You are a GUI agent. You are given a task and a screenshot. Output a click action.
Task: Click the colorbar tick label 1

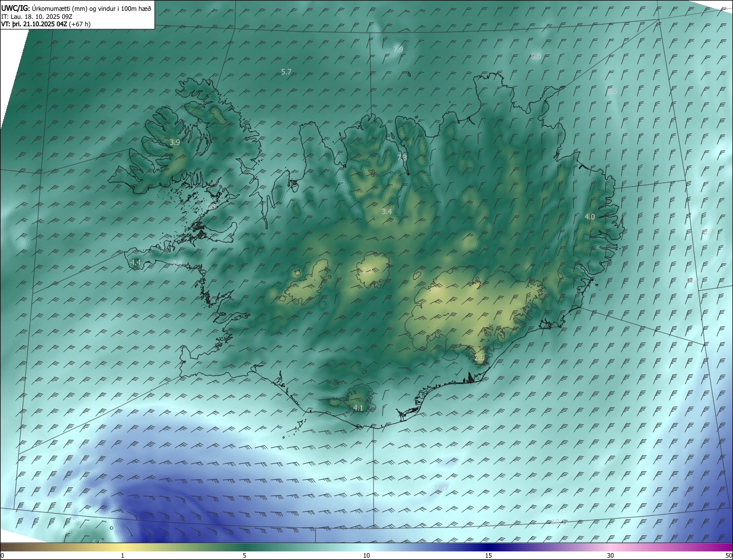pos(123,555)
